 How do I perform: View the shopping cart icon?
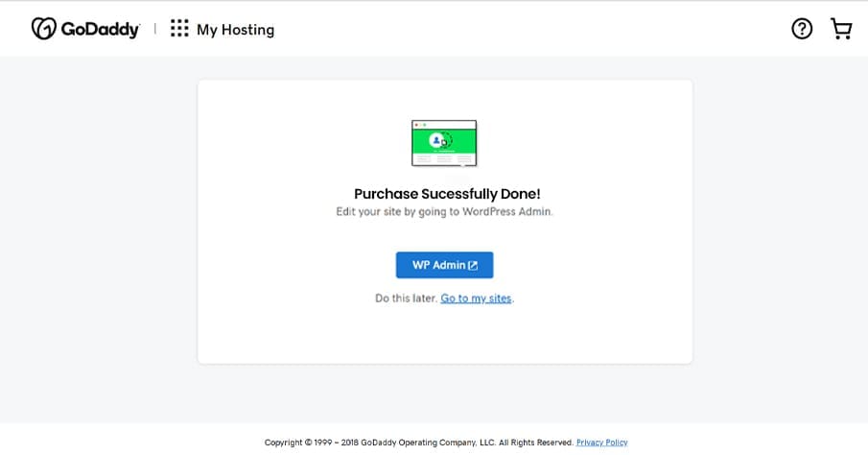coord(841,29)
